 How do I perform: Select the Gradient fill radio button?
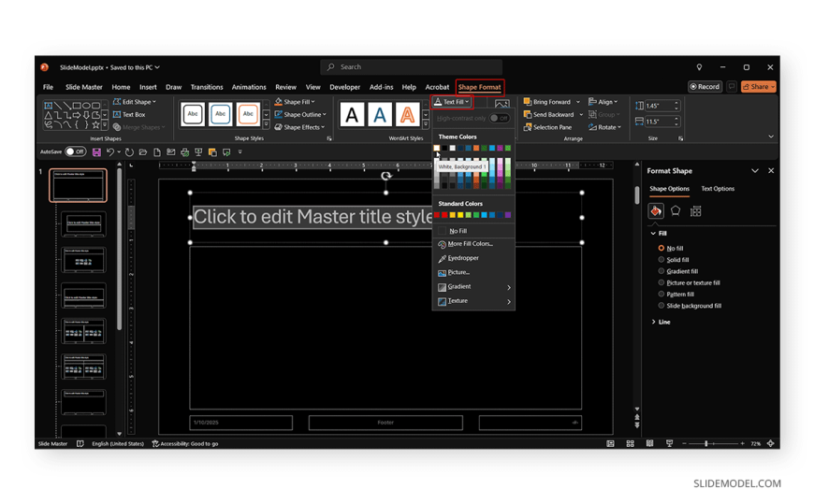pyautogui.click(x=661, y=271)
